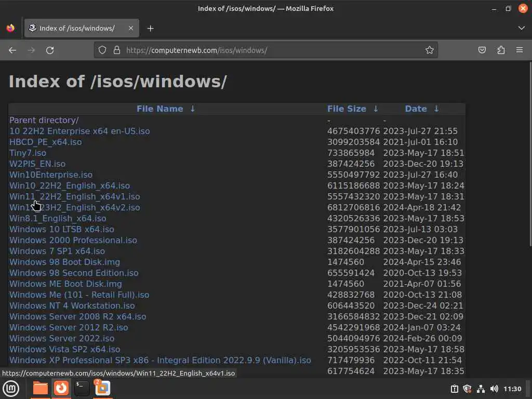The width and height of the screenshot is (532, 399).
Task: Open the W2PIS_EN.iso link
Action: (x=37, y=164)
